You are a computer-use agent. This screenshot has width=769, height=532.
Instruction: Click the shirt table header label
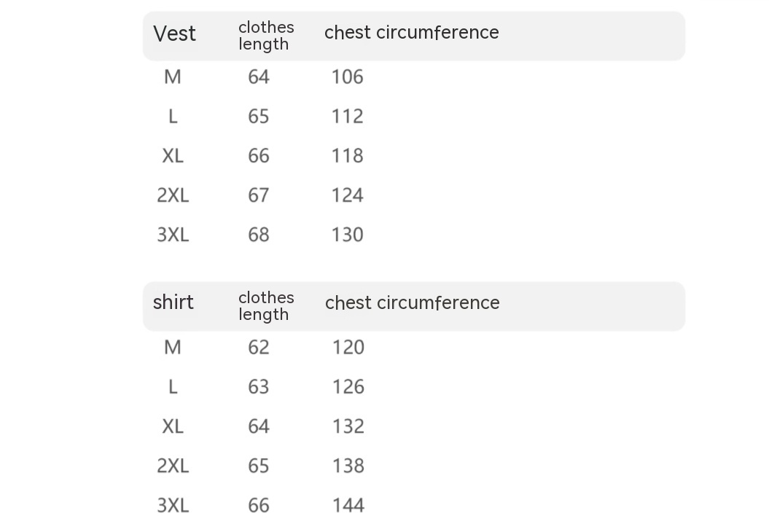tap(173, 302)
